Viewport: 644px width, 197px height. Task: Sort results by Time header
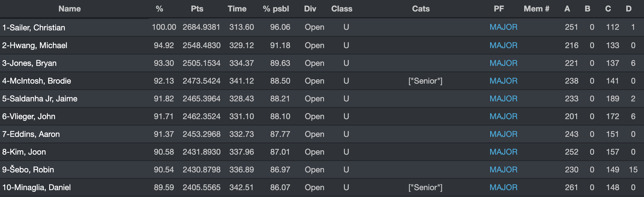point(237,9)
